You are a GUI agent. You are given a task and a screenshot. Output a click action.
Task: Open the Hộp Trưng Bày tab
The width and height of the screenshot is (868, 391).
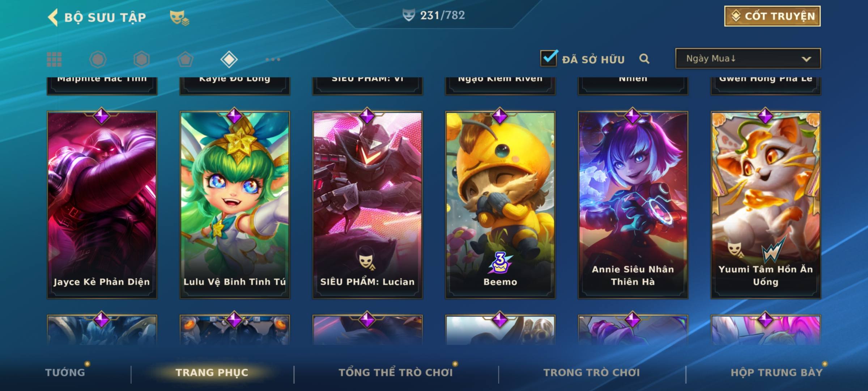click(x=776, y=372)
